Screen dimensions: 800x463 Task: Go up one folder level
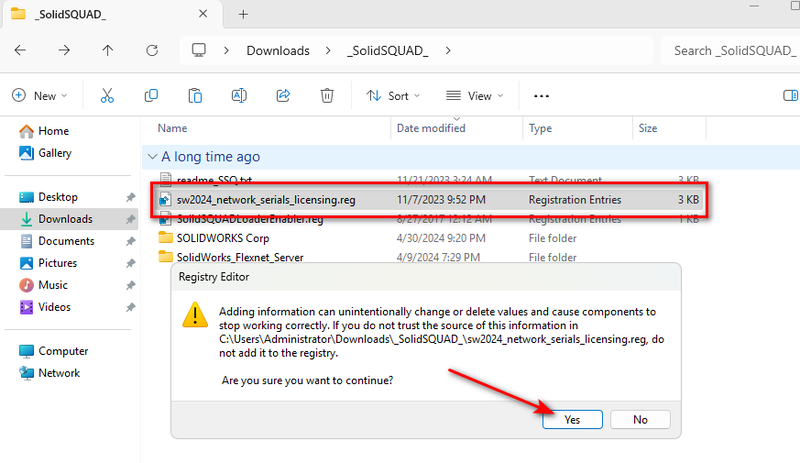[x=108, y=50]
